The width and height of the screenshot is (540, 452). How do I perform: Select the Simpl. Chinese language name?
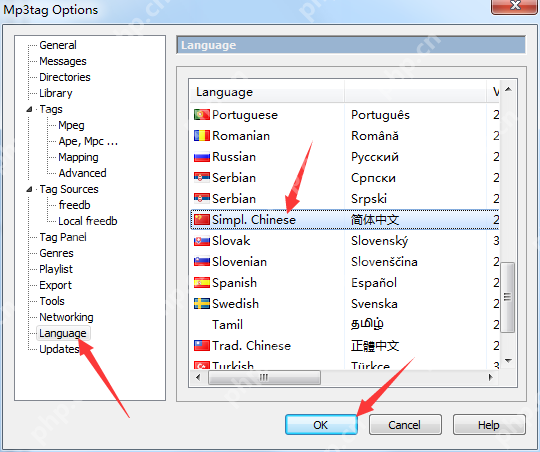[254, 220]
